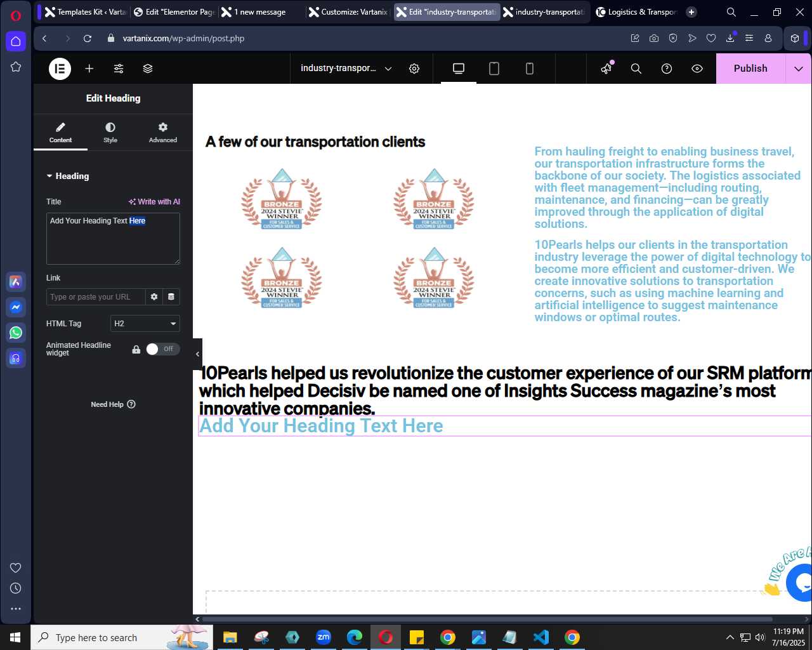The width and height of the screenshot is (812, 650).
Task: Click the bottom-right Bronze Stevie award image
Action: [x=434, y=277]
